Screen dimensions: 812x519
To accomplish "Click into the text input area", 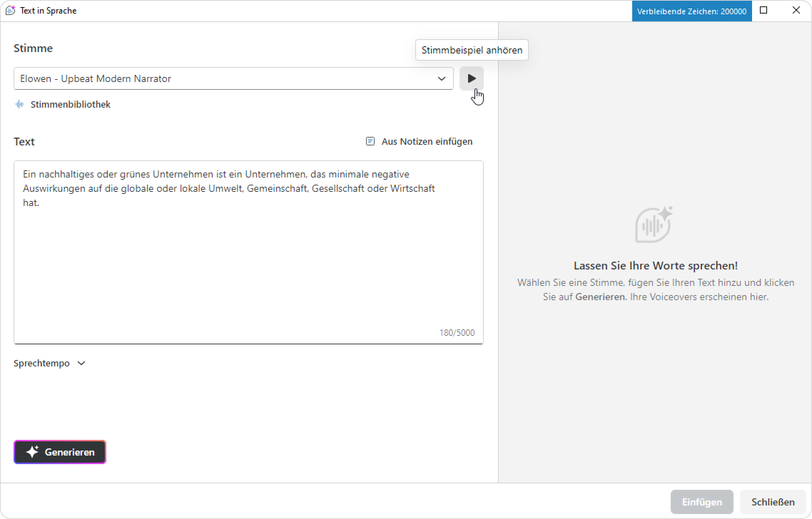I will 248,252.
